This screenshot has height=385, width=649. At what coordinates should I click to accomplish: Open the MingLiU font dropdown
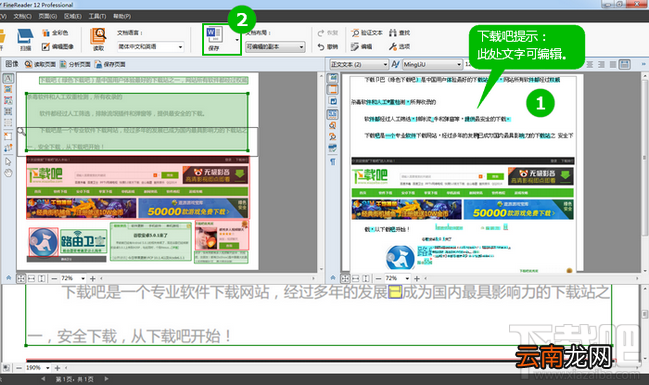(433, 65)
